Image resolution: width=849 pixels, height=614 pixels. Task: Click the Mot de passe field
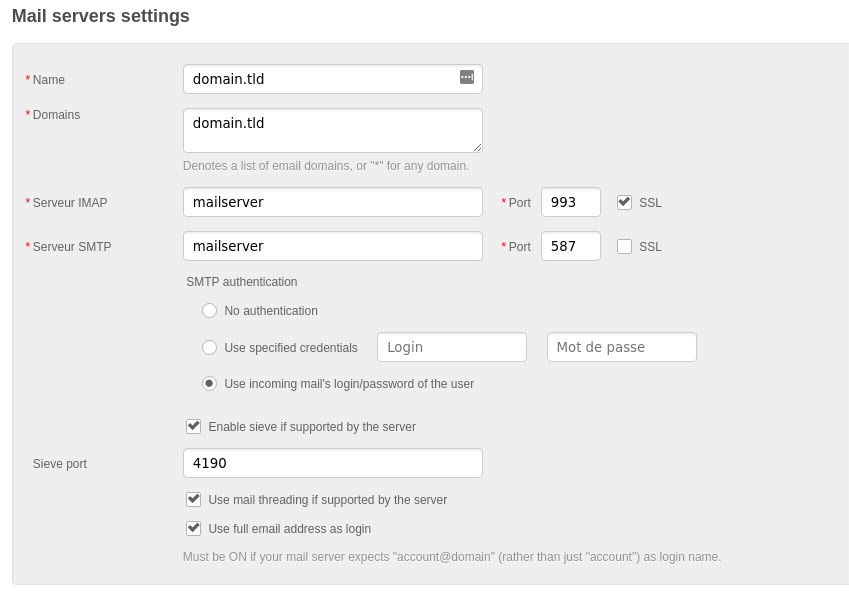621,347
